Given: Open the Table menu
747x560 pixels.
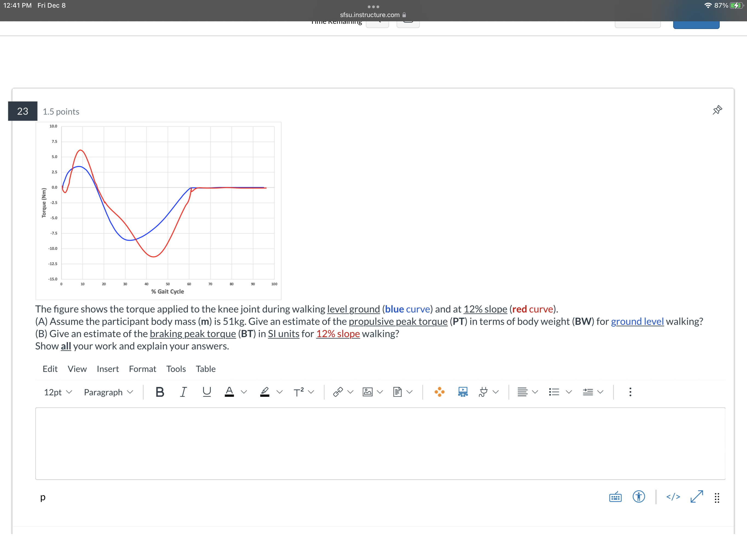Looking at the screenshot, I should [206, 369].
